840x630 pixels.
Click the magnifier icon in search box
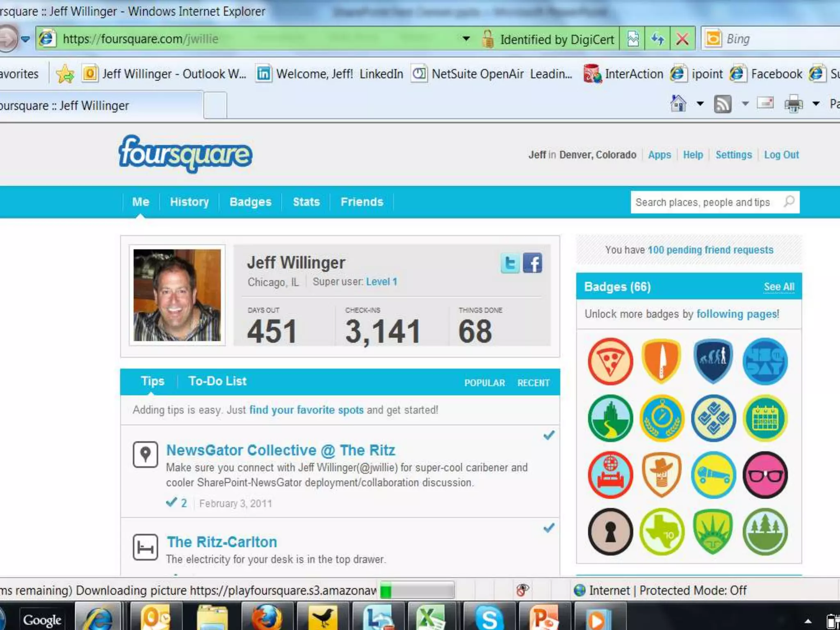coord(789,202)
